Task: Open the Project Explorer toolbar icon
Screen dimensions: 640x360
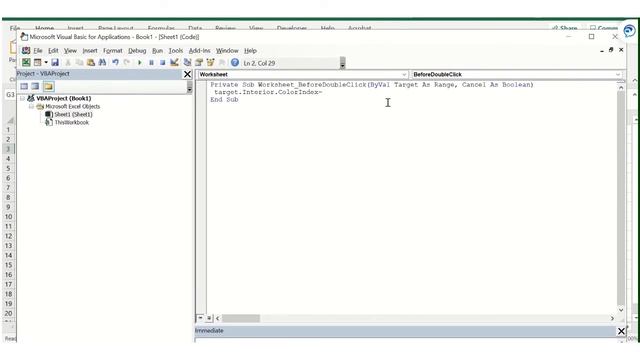Action: (x=187, y=62)
